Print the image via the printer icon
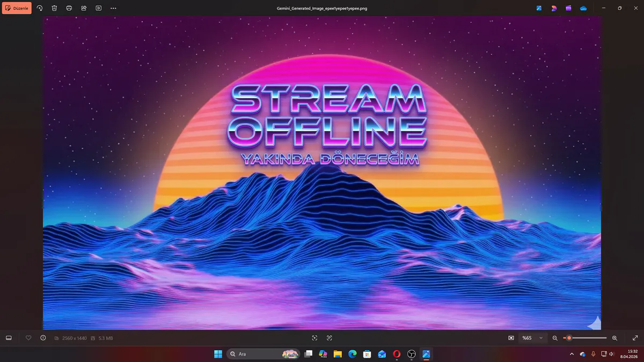Viewport: 644px width, 362px height. tap(69, 8)
